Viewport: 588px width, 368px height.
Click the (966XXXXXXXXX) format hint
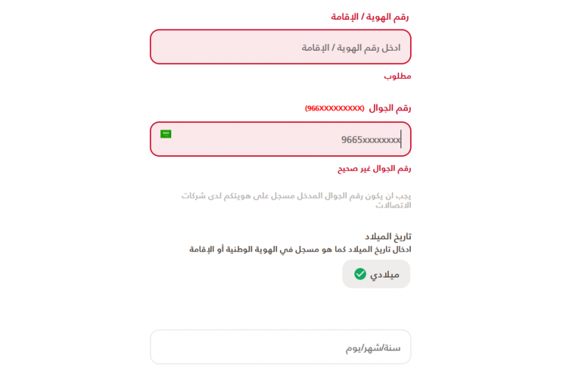point(334,108)
